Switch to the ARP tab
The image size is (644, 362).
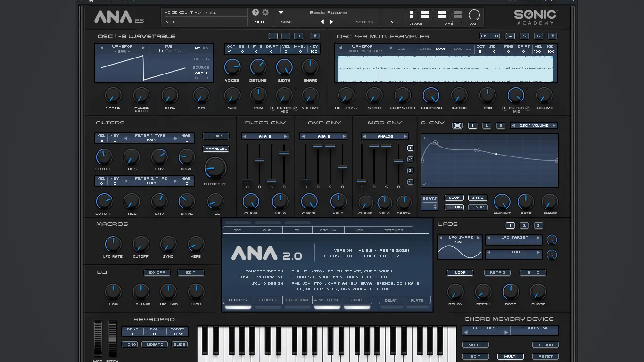click(237, 230)
